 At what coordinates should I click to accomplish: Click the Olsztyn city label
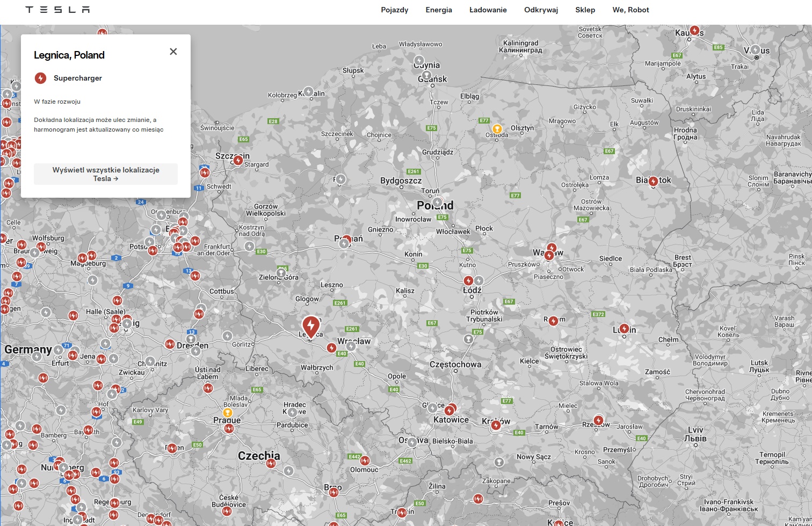(x=523, y=128)
